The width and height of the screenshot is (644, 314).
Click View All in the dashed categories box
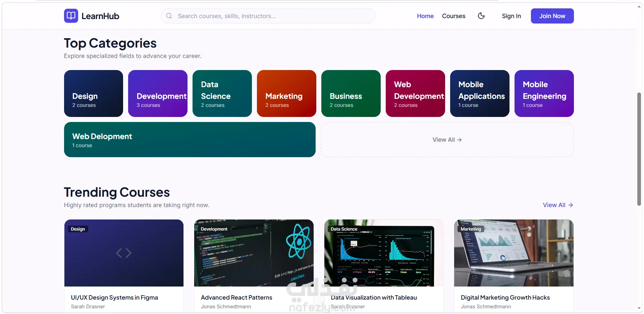pyautogui.click(x=447, y=140)
